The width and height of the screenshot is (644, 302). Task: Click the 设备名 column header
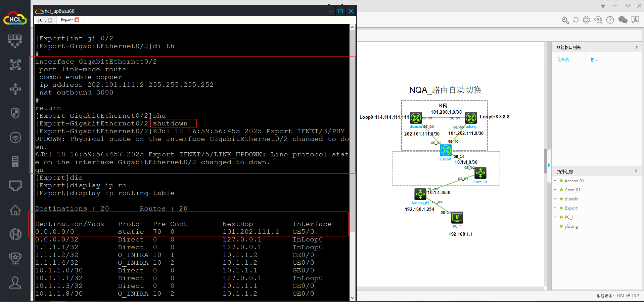[563, 60]
